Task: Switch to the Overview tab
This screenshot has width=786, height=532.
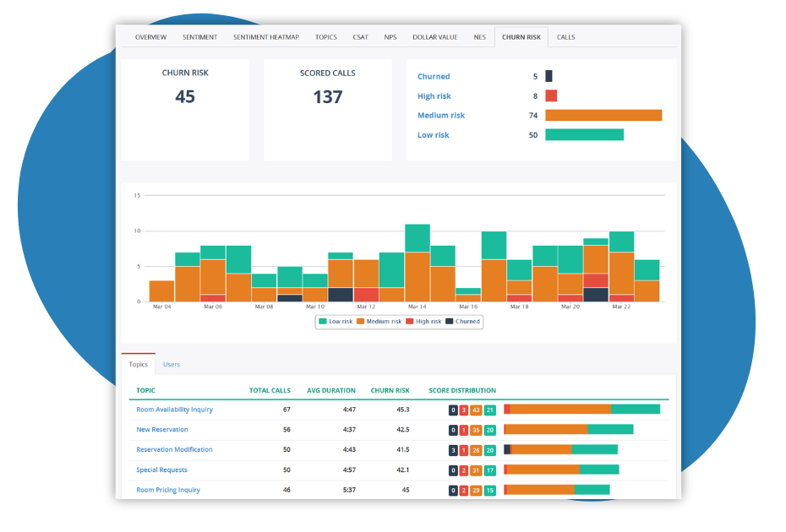Action: click(x=150, y=36)
